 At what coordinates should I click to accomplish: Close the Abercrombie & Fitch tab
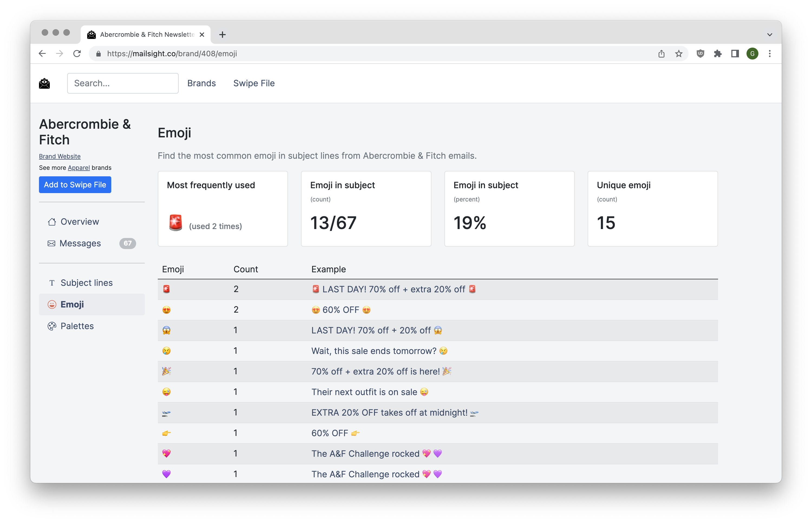click(202, 35)
